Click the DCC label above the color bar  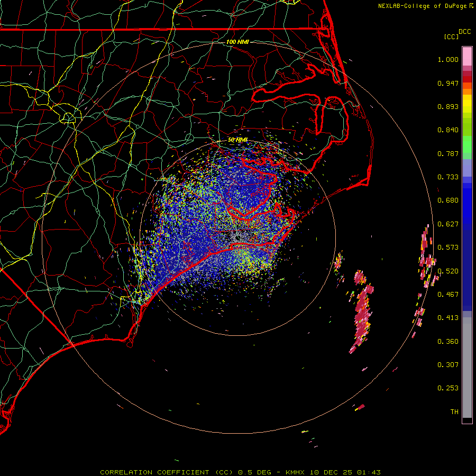(x=464, y=32)
